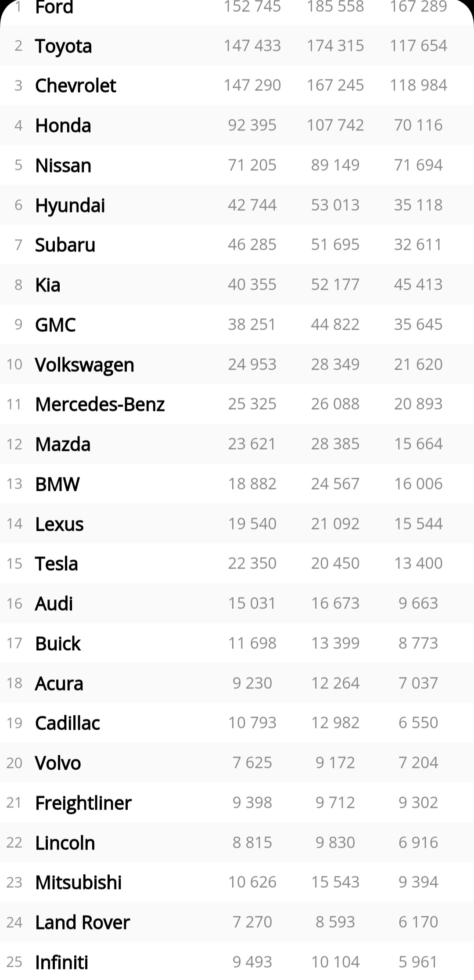Image resolution: width=474 pixels, height=980 pixels.
Task: Click the Mercedes-Benz brand name
Action: (x=100, y=404)
